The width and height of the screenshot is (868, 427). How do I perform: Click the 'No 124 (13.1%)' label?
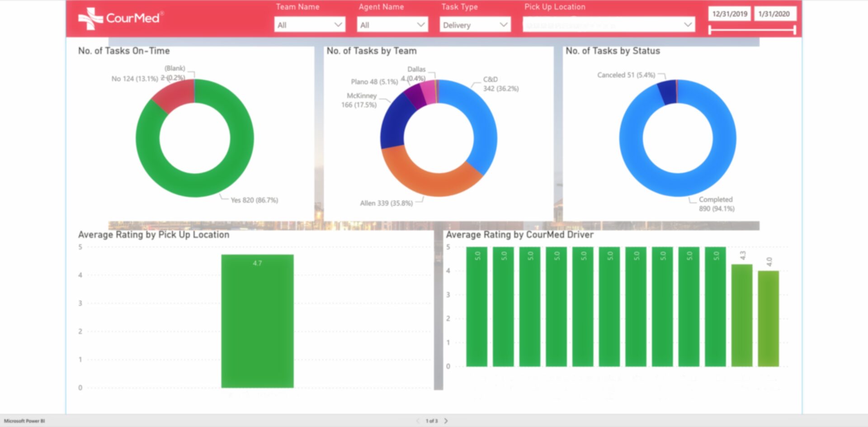point(135,79)
